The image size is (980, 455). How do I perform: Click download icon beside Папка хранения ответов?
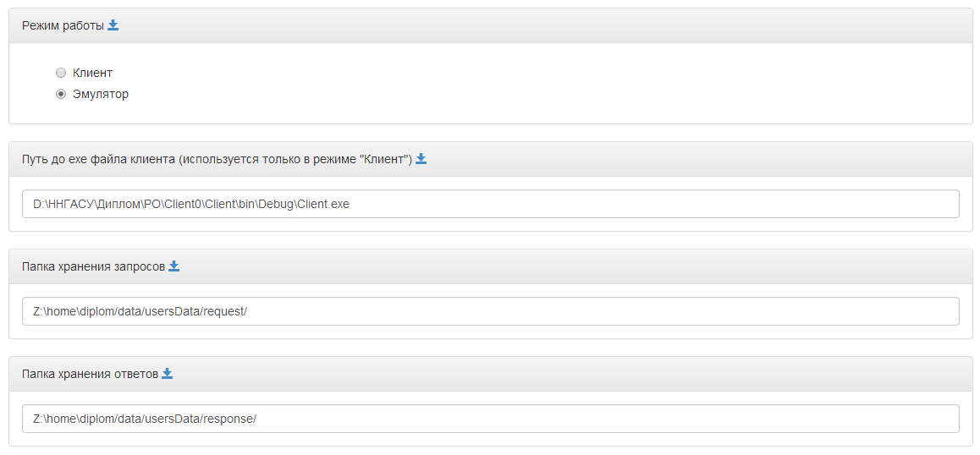point(167,374)
